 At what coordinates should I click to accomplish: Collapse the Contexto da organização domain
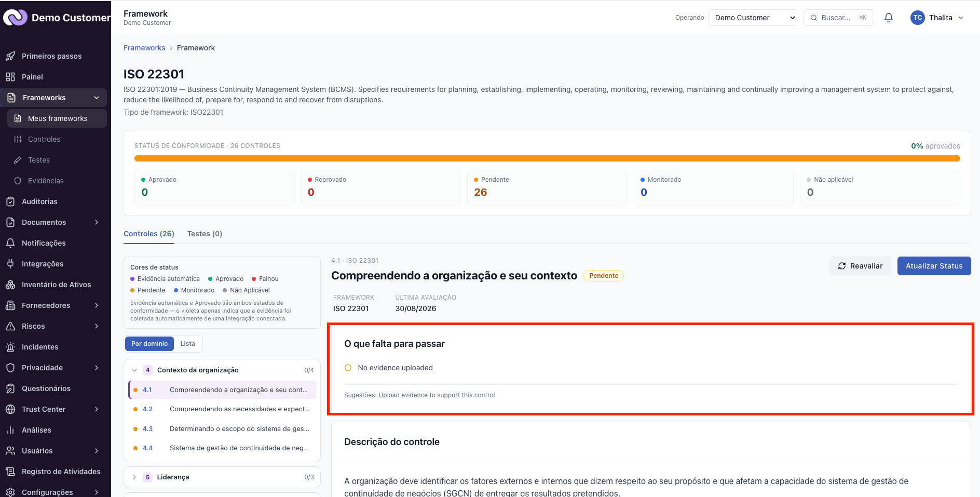pos(134,370)
